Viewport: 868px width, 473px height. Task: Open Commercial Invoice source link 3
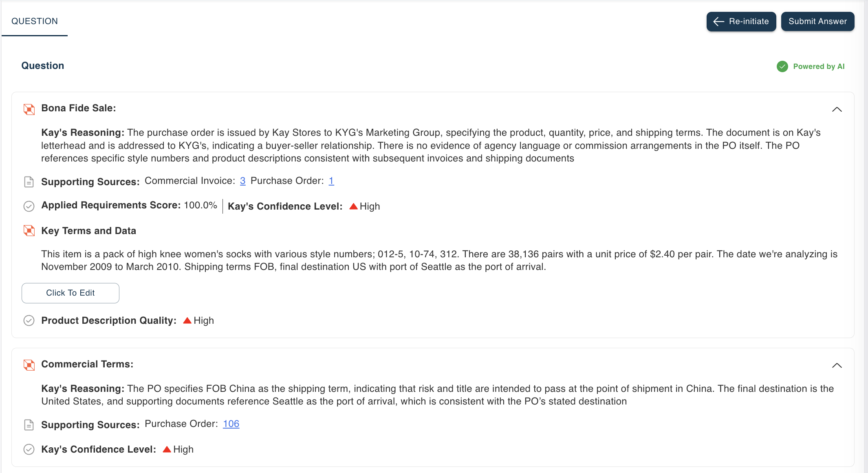(242, 181)
